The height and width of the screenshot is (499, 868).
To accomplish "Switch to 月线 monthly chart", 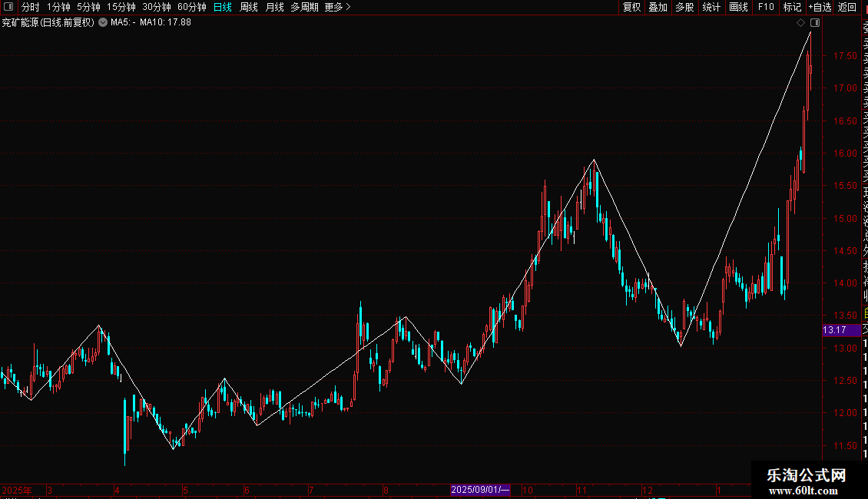I will pyautogui.click(x=274, y=7).
